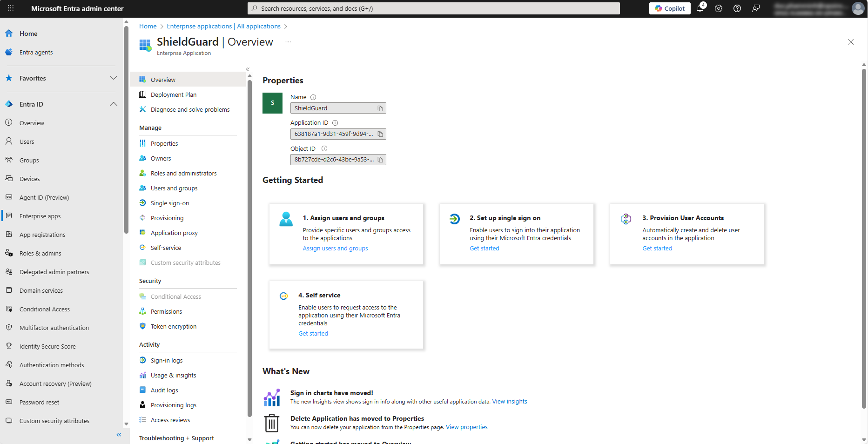This screenshot has height=444, width=868.
Task: Open the portal settings gear
Action: (719, 8)
